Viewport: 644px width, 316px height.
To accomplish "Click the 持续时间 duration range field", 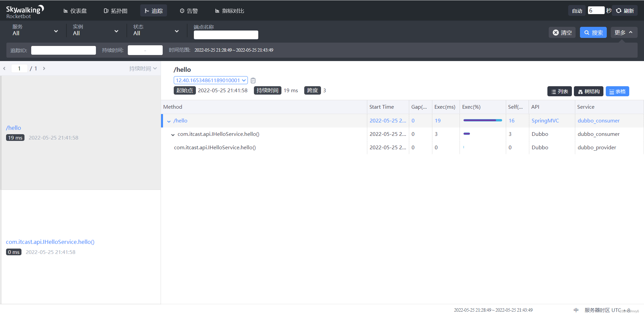I will point(145,50).
